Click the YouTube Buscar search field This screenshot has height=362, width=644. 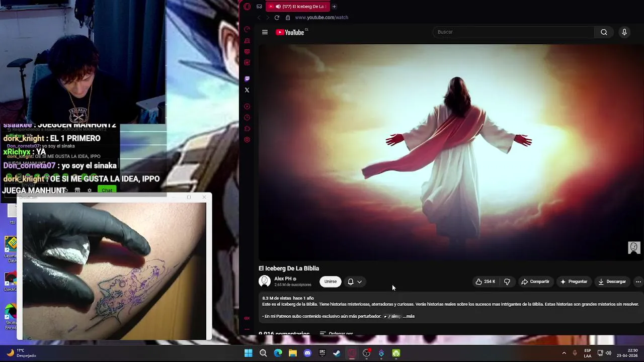tap(513, 32)
